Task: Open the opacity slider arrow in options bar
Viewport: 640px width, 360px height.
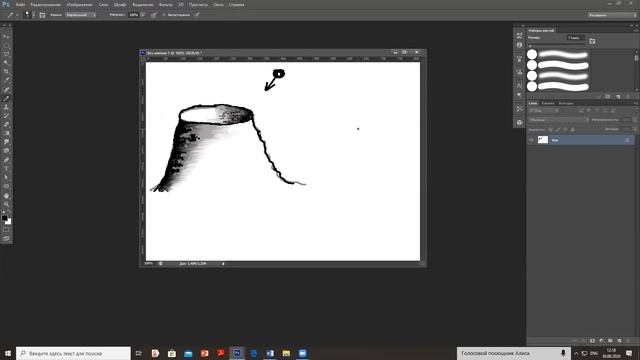Action: pyautogui.click(x=143, y=15)
